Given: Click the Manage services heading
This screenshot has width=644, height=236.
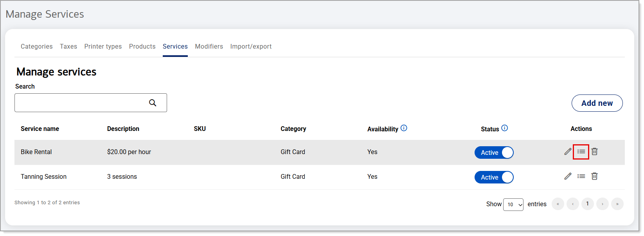Looking at the screenshot, I should (56, 72).
